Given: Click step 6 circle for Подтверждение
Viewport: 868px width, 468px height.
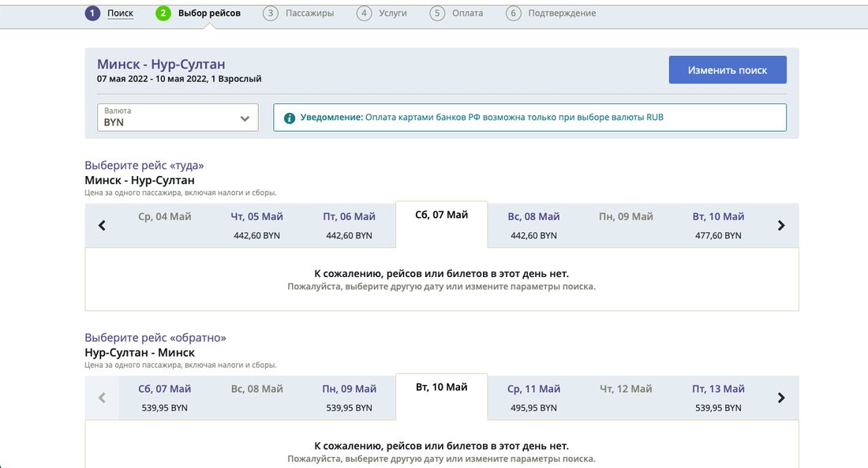Looking at the screenshot, I should pyautogui.click(x=514, y=13).
